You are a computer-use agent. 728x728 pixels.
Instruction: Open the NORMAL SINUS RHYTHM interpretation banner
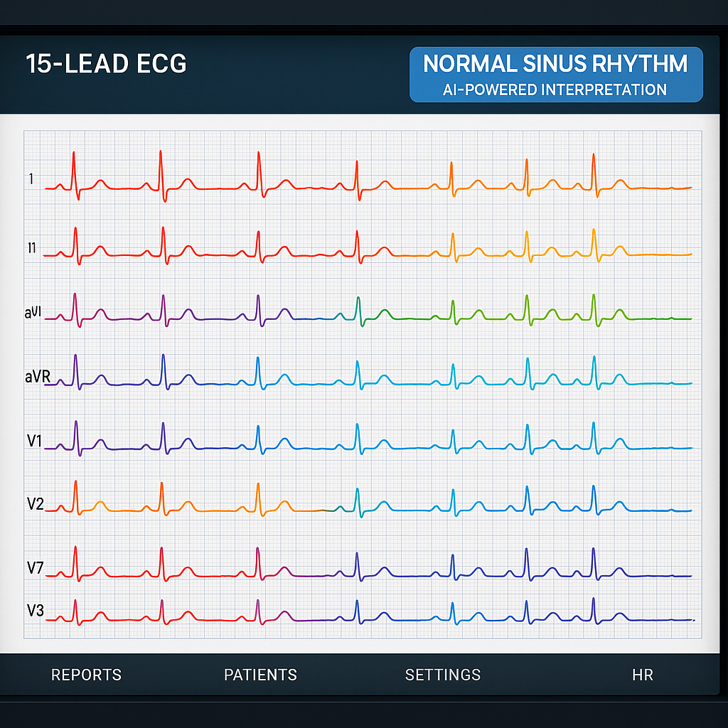click(555, 65)
